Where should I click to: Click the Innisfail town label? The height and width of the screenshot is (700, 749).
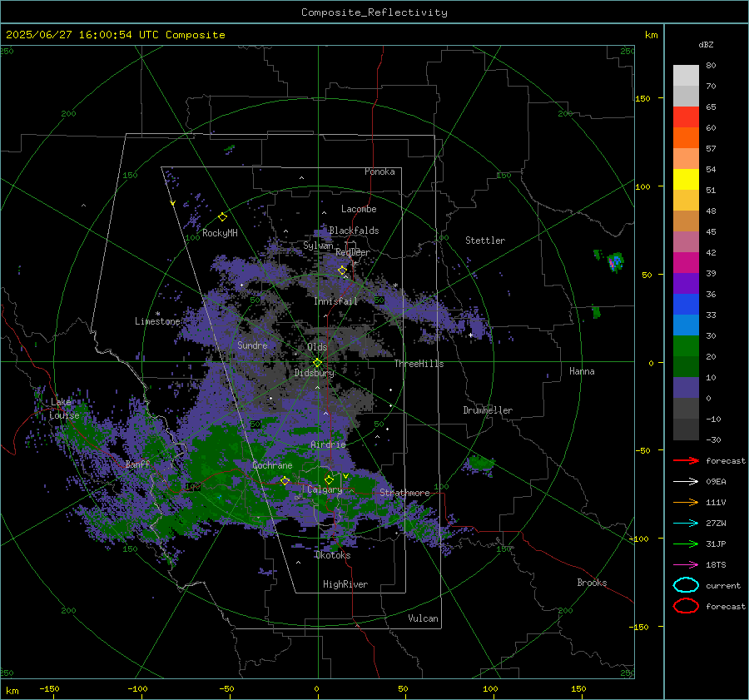pyautogui.click(x=336, y=301)
